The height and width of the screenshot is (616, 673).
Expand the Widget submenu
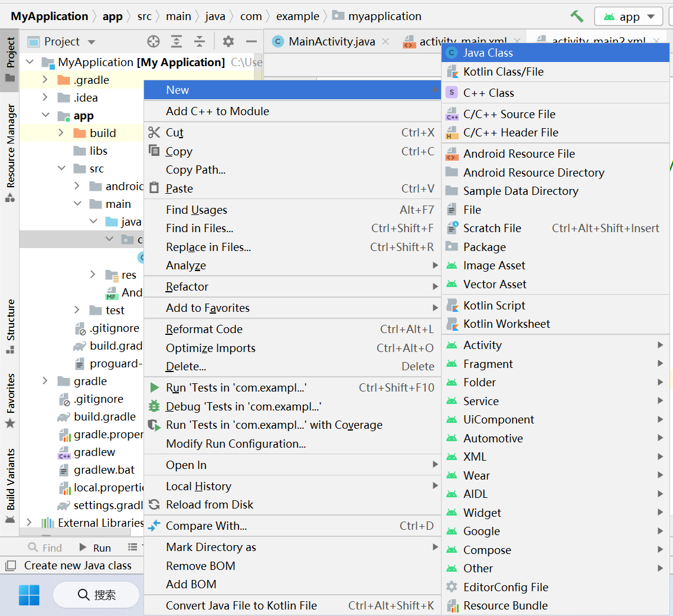click(556, 513)
